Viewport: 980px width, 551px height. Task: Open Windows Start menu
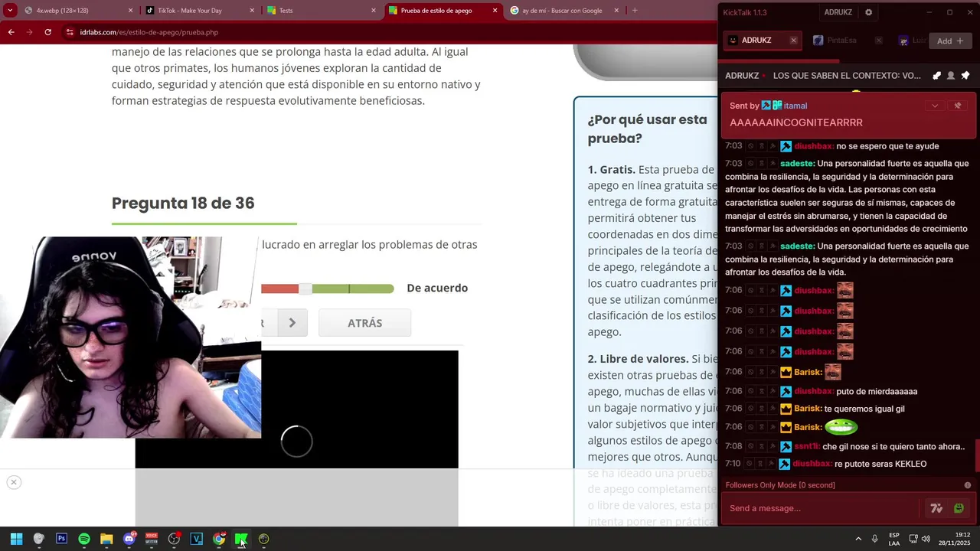[x=16, y=539]
